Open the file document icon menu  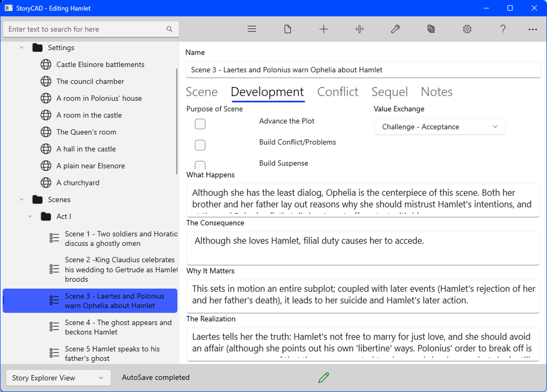[x=288, y=29]
